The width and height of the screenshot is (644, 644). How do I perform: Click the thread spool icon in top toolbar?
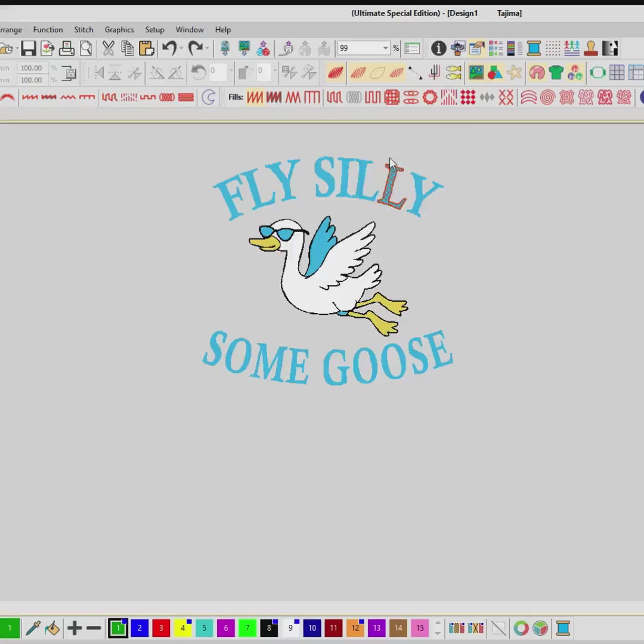[534, 48]
